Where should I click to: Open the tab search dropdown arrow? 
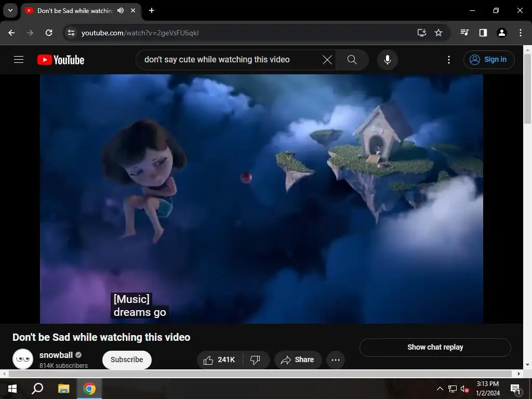point(10,10)
